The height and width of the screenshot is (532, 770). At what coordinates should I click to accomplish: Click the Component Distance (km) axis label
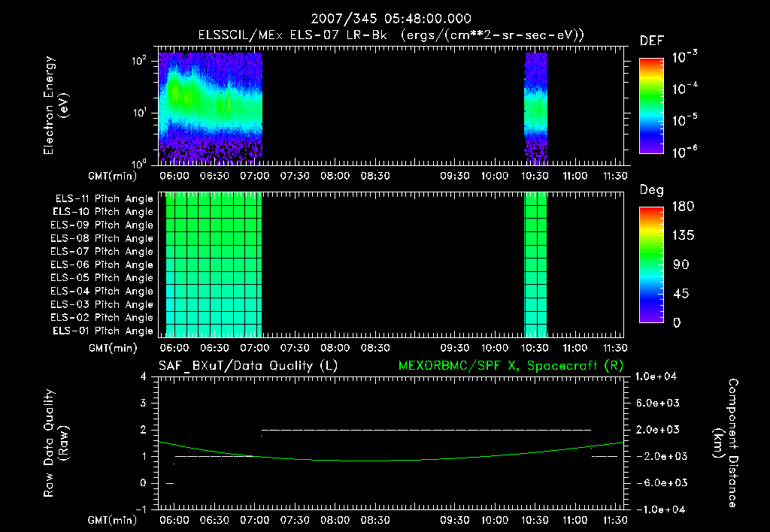[x=726, y=443]
